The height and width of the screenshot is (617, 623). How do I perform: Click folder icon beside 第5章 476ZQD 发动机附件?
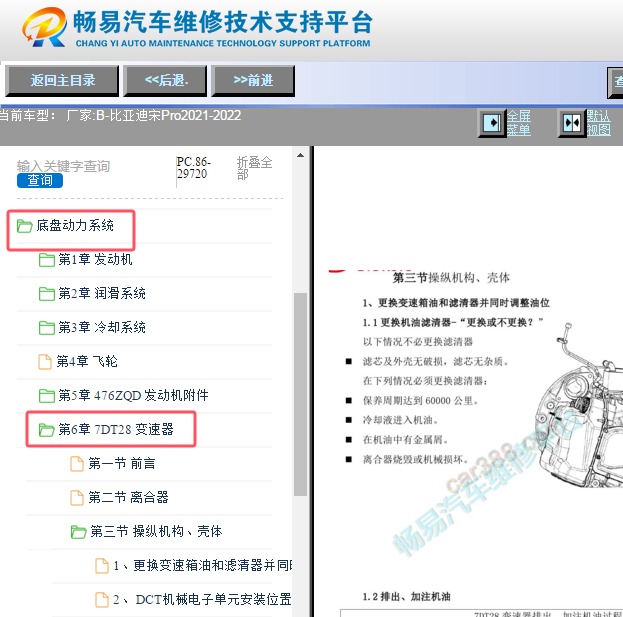[47, 396]
